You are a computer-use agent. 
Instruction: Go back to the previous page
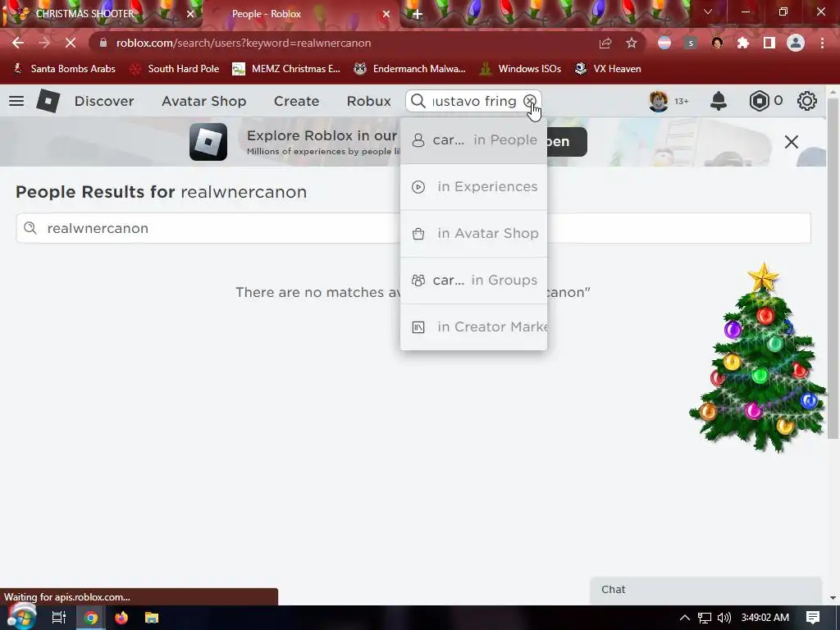pos(18,43)
